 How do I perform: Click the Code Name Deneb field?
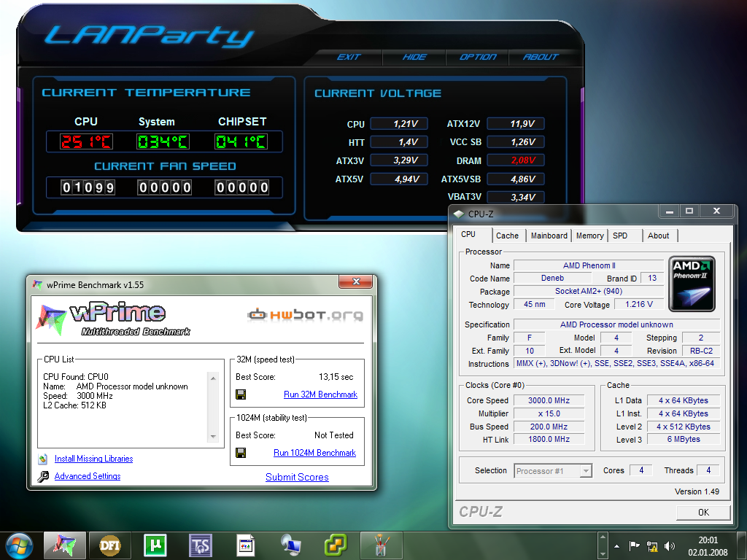[553, 278]
